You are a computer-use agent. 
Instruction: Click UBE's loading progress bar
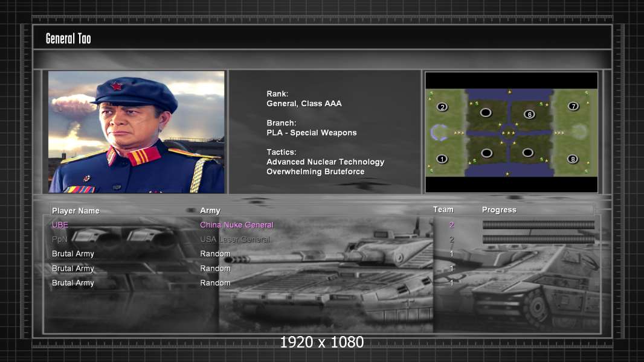pyautogui.click(x=538, y=224)
